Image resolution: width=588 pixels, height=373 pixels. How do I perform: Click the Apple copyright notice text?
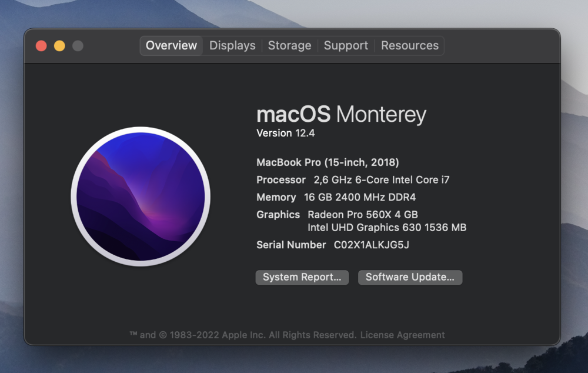click(x=243, y=335)
